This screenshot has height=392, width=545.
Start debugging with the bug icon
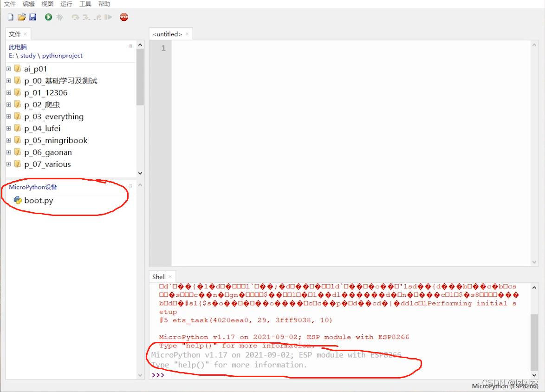[x=60, y=17]
